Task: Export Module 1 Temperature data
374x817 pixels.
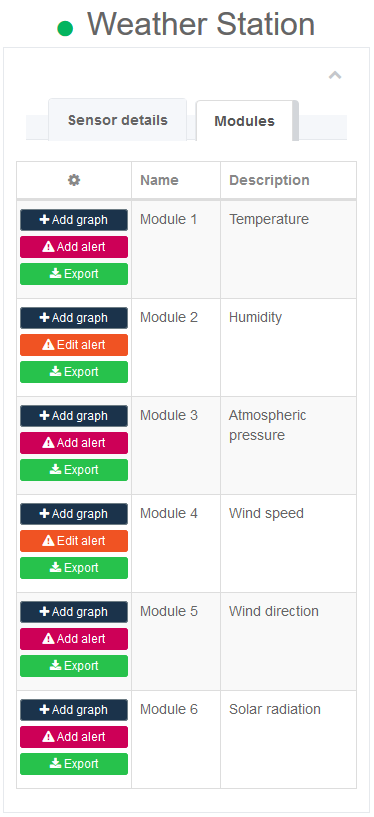Action: (x=74, y=274)
